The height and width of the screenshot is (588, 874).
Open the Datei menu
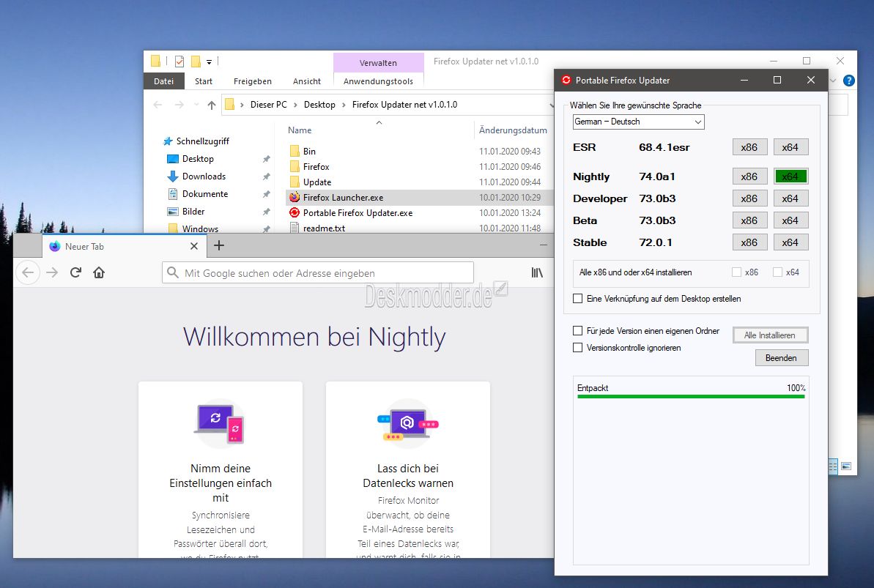tap(164, 81)
